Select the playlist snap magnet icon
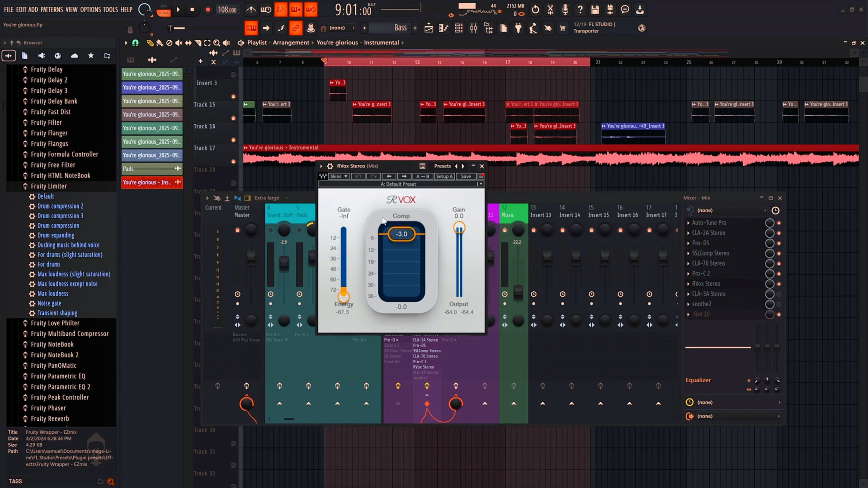868x488 pixels. point(135,43)
